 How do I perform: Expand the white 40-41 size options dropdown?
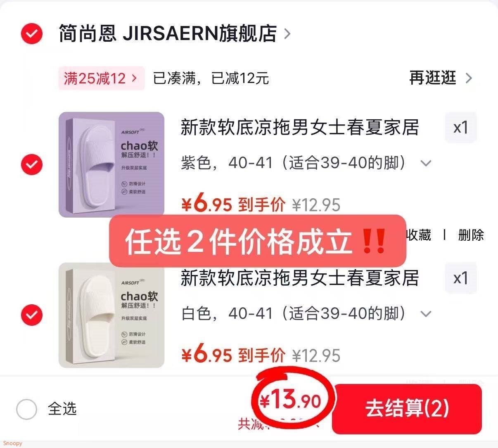[426, 314]
